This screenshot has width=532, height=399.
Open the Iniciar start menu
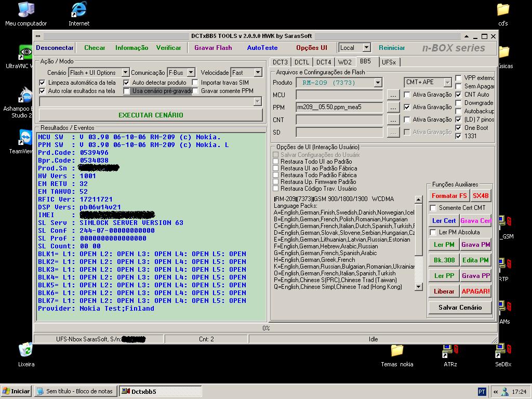coord(16,391)
